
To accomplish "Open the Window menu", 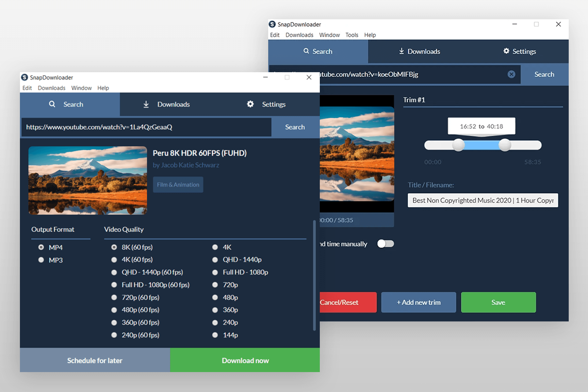I will point(81,88).
